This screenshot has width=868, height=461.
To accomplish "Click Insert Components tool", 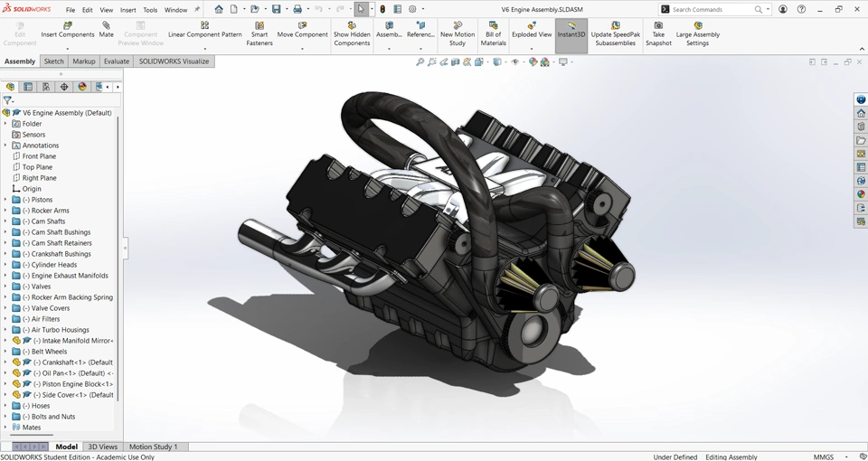I will click(x=68, y=31).
